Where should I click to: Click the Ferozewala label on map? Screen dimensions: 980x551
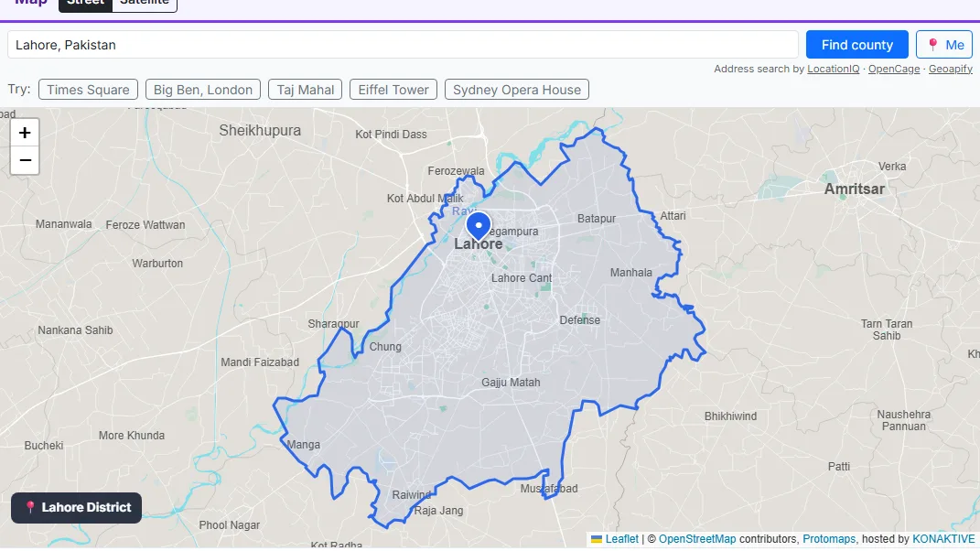coord(456,171)
